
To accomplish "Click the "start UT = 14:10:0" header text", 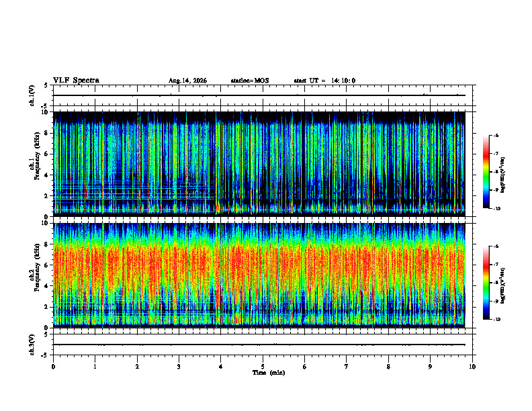I will pyautogui.click(x=324, y=81).
